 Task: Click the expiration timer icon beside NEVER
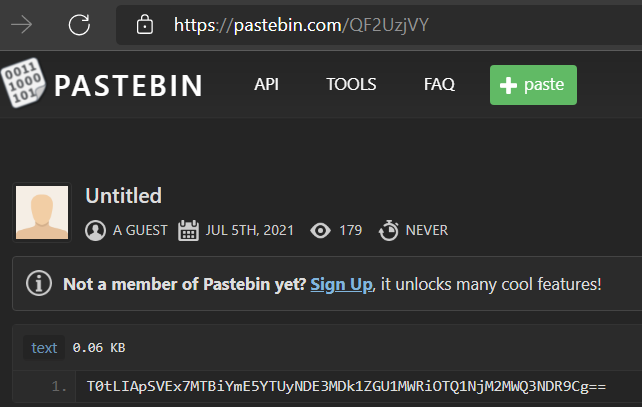388,231
